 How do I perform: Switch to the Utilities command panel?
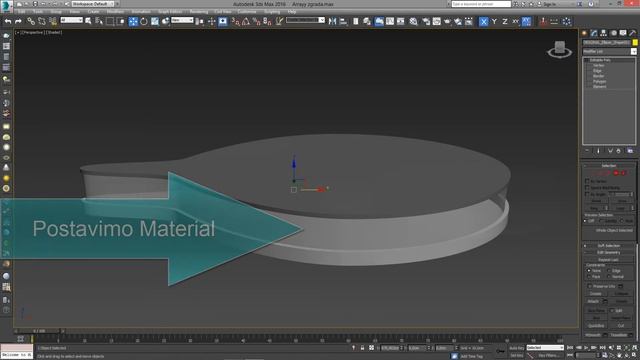(633, 33)
